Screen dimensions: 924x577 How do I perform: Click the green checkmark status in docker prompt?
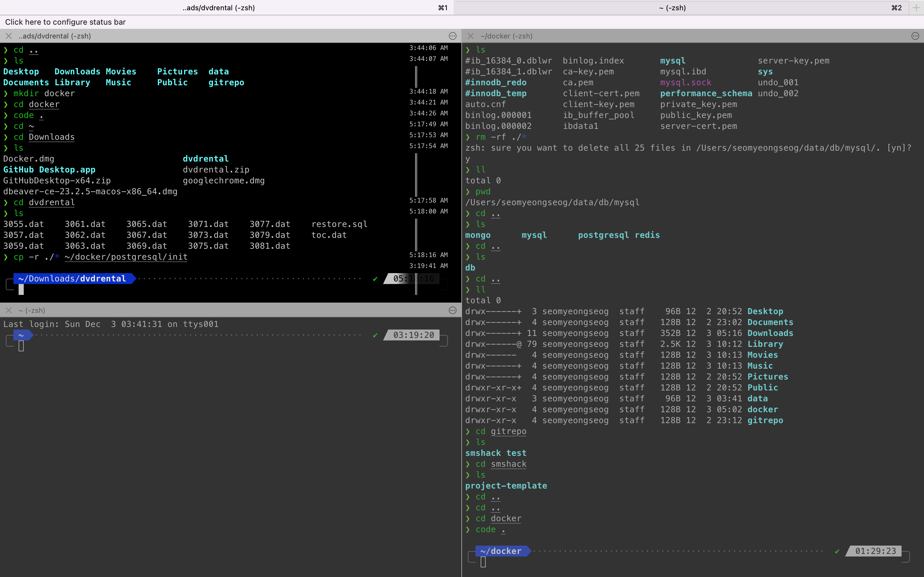coord(837,551)
